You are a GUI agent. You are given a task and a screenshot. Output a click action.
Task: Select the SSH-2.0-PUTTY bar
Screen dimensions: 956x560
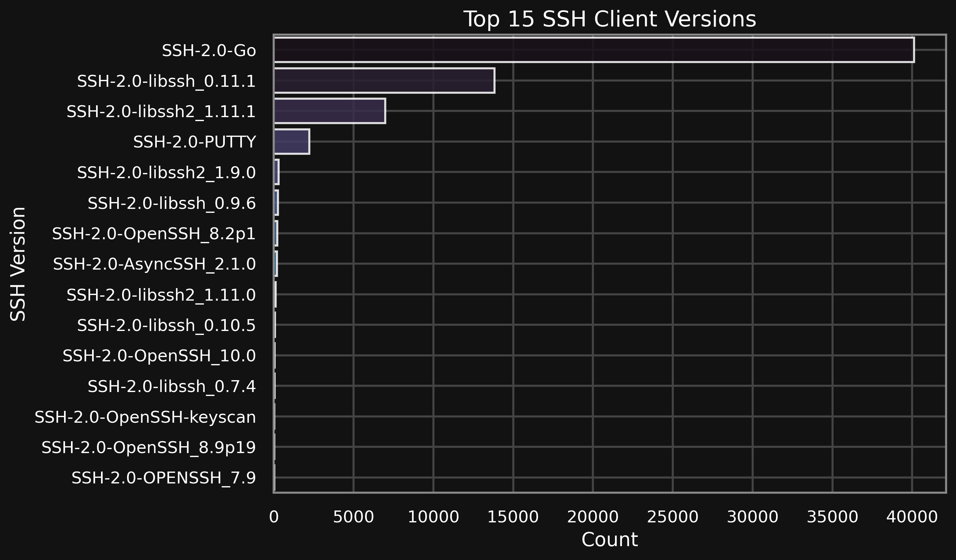pos(291,142)
